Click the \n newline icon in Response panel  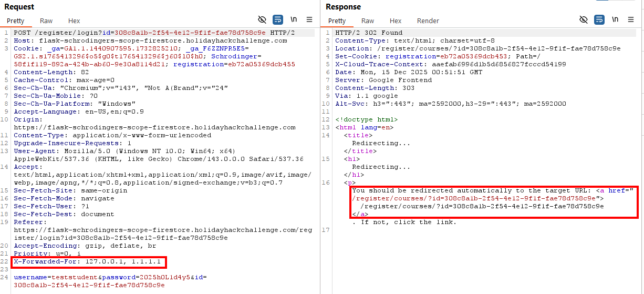[x=615, y=20]
